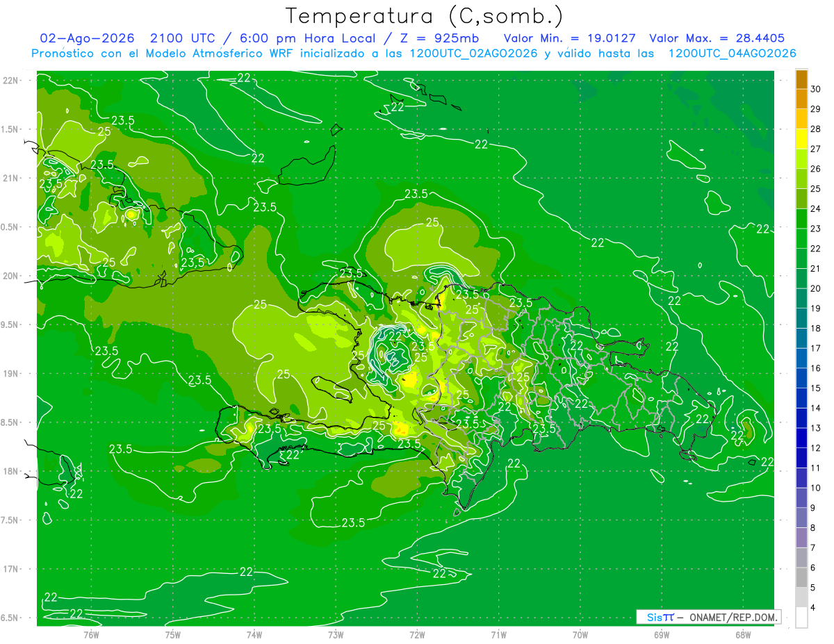Click latitude axis label '19N'
The image size is (834, 644).
(12, 373)
